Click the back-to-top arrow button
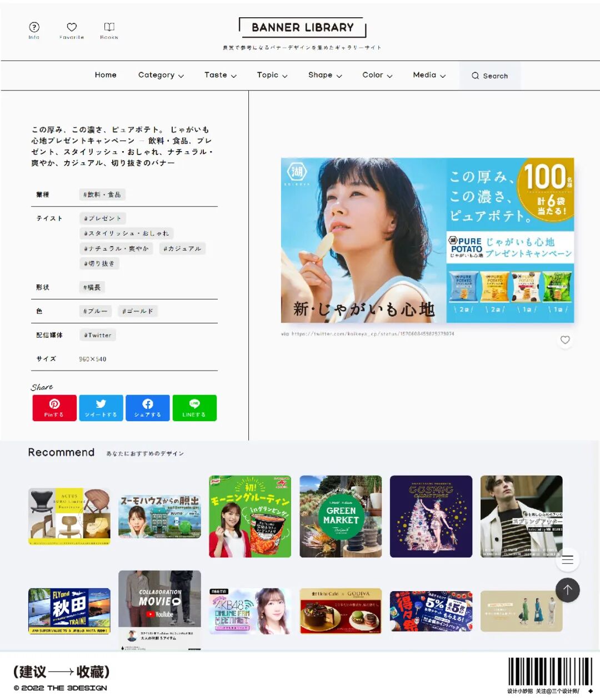 tap(567, 590)
